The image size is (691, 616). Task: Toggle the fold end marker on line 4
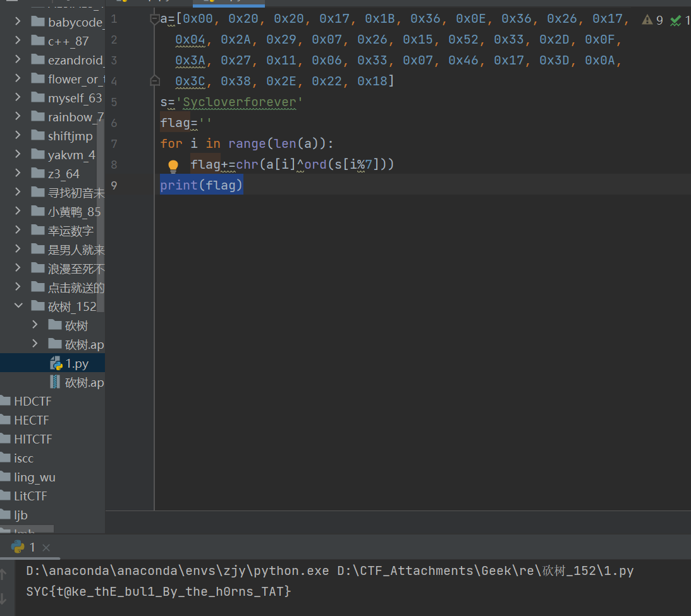tap(154, 81)
